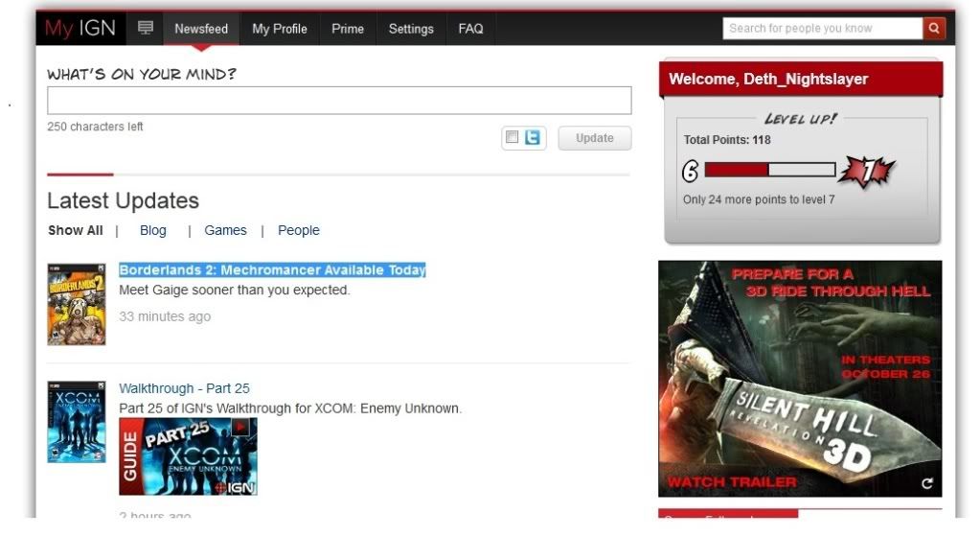Click the Twitter bird icon
The width and height of the screenshot is (980, 536).
point(533,137)
